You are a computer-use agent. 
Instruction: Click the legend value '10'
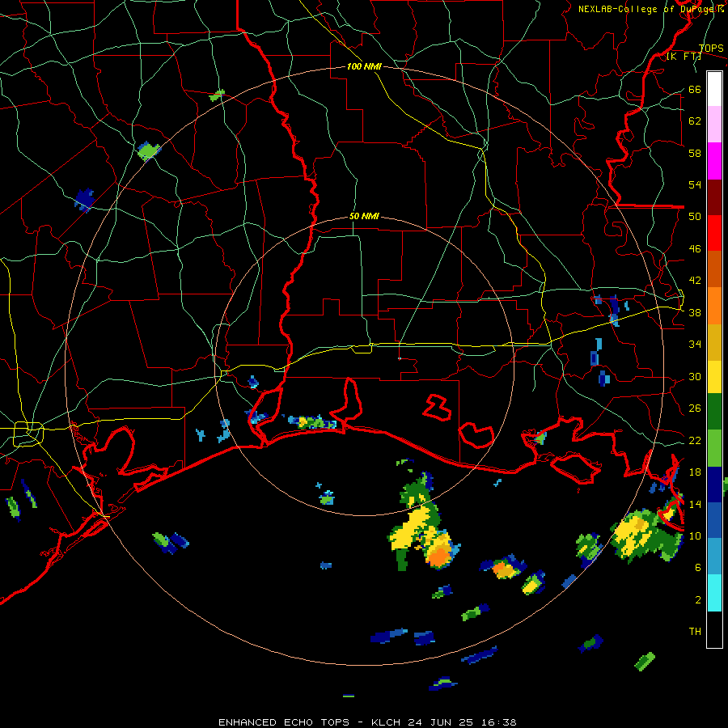695,536
